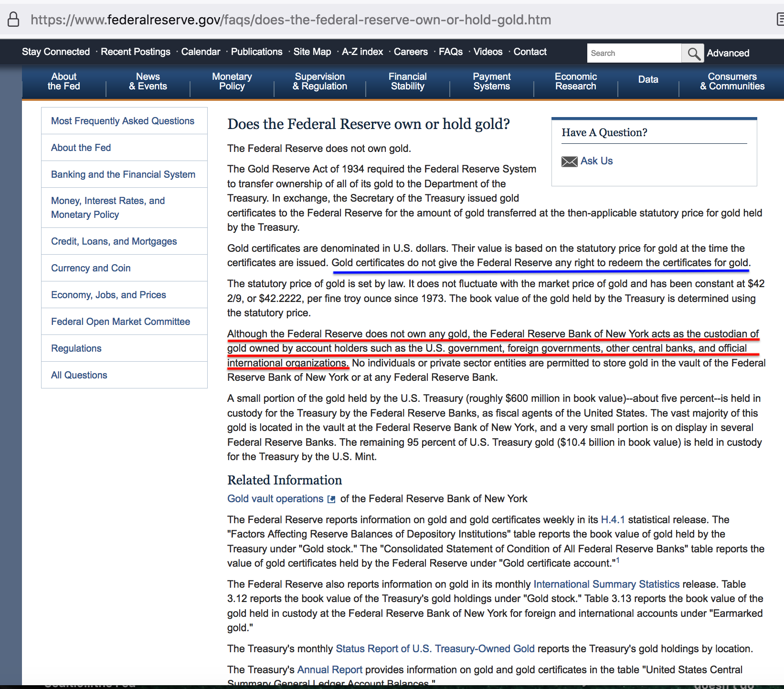
Task: Open the H.4.1 statistical release link
Action: point(613,520)
